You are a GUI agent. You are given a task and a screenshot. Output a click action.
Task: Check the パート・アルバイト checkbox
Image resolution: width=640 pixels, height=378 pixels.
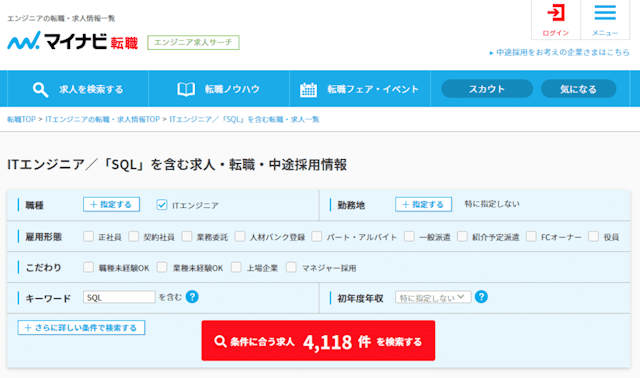click(x=316, y=236)
